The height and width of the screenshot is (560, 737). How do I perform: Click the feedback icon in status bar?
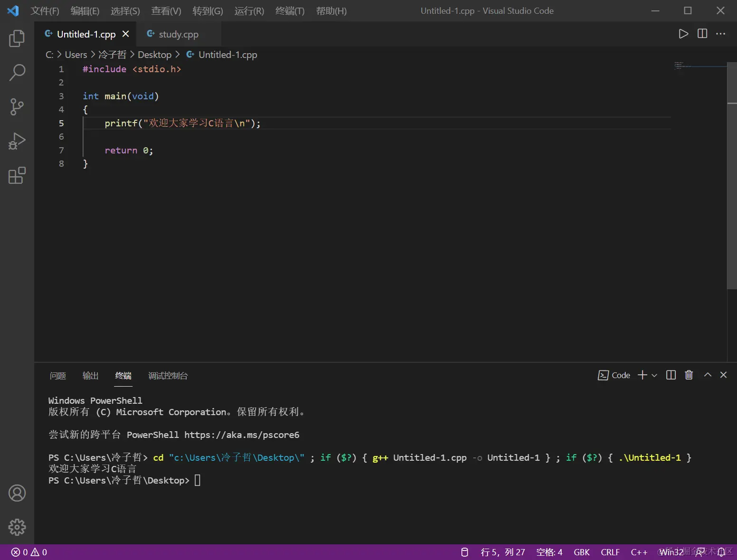700,552
